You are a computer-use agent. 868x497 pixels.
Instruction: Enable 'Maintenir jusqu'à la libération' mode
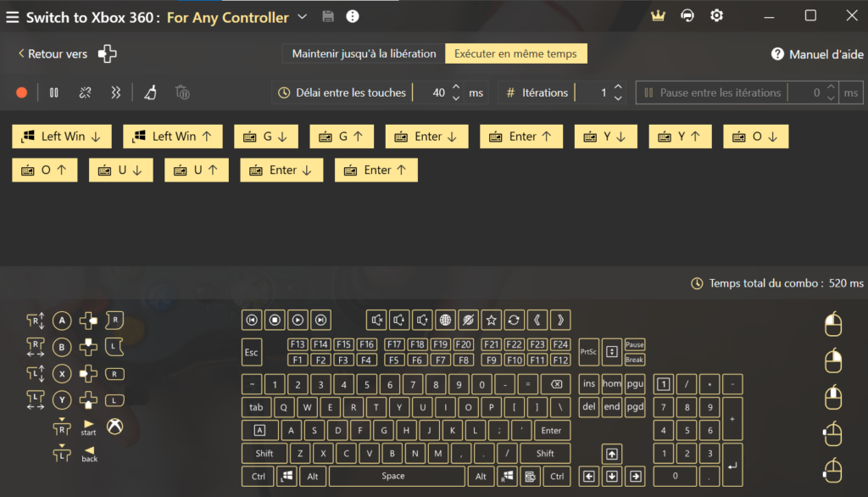(364, 53)
